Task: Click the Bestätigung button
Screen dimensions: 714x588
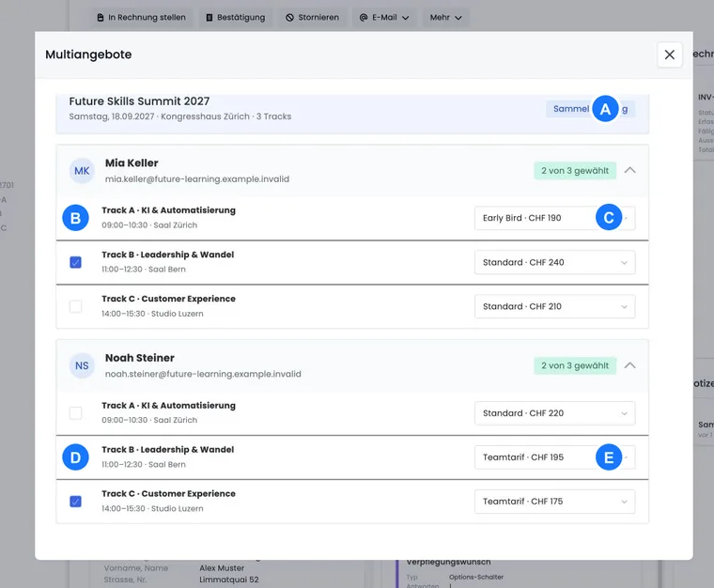Action: pos(236,17)
